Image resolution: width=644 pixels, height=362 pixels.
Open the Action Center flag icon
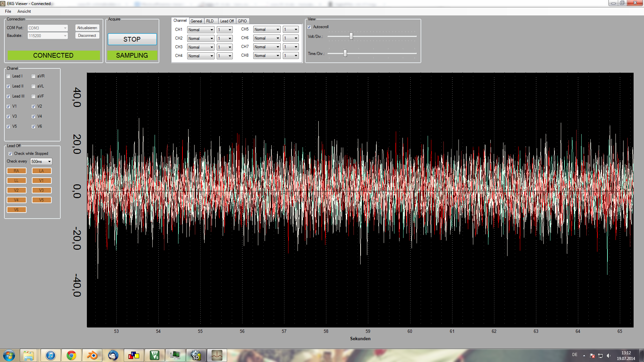[592, 356]
